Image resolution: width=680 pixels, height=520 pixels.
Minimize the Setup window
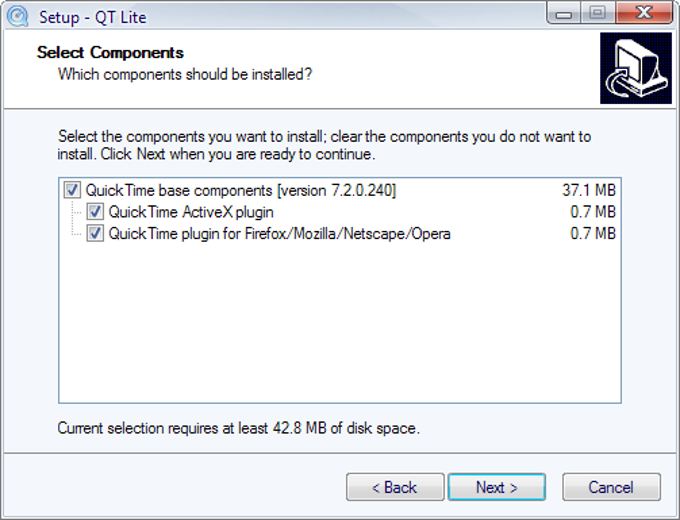[x=563, y=13]
